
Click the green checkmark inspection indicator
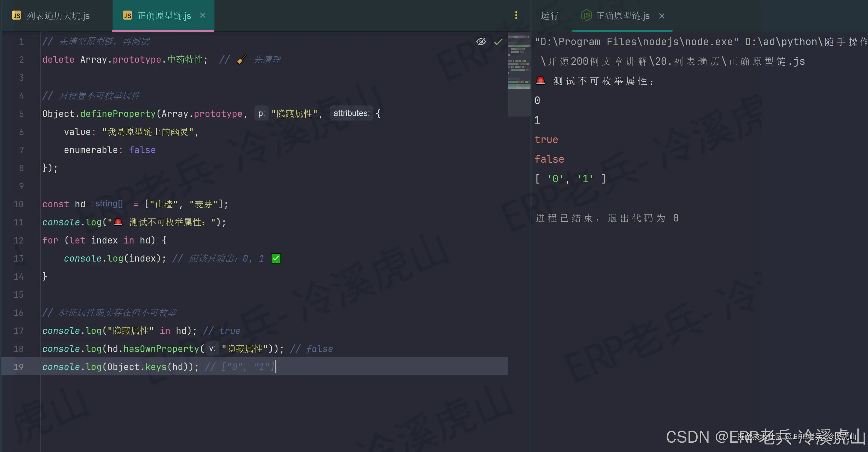coord(498,42)
